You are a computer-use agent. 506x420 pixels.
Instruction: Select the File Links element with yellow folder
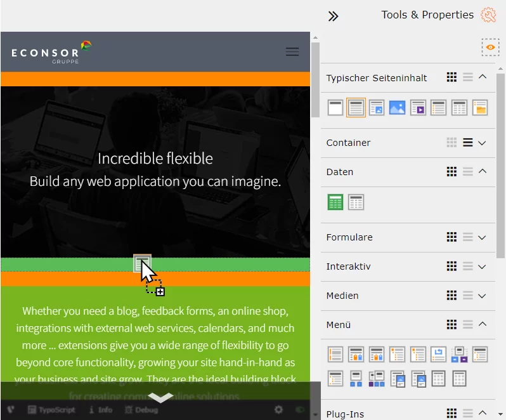coord(480,107)
